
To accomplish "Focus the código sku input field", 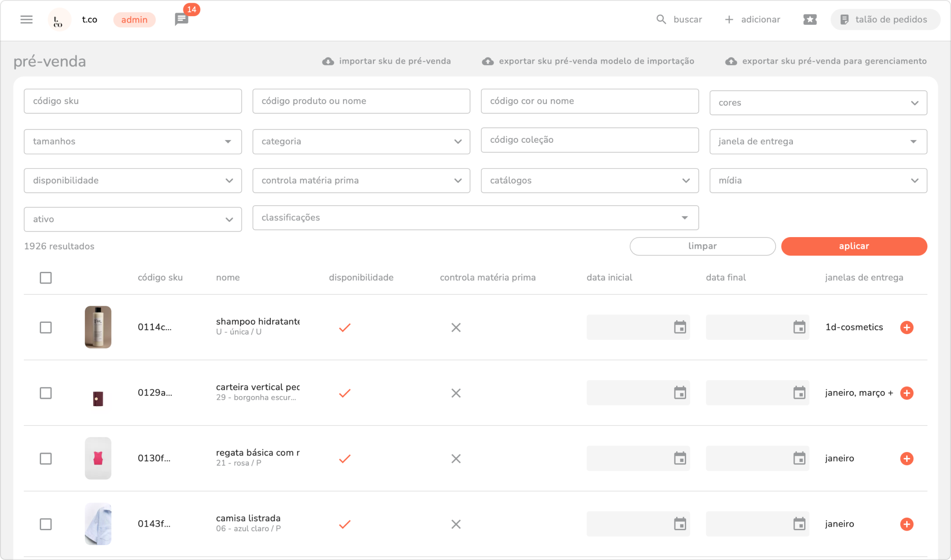I will 132,101.
